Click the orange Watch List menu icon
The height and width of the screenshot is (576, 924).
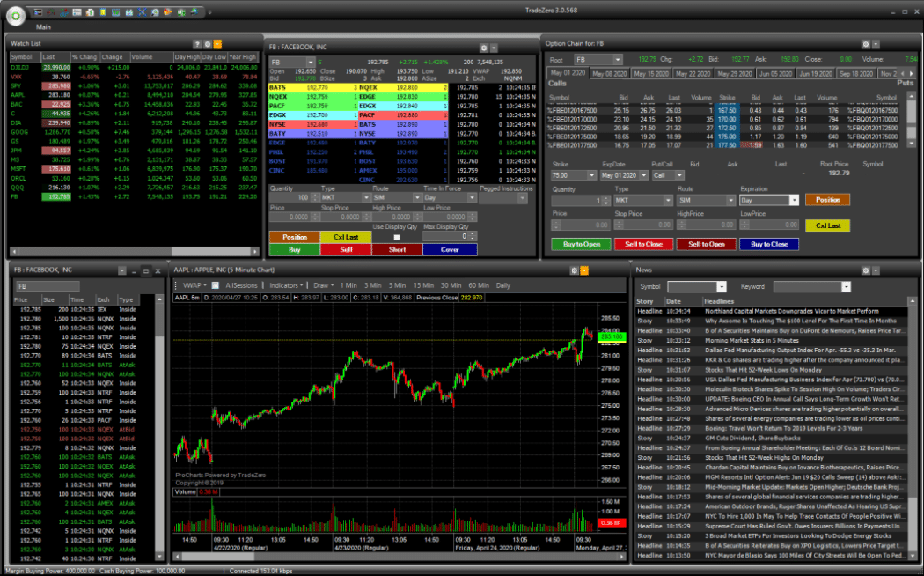pos(217,44)
